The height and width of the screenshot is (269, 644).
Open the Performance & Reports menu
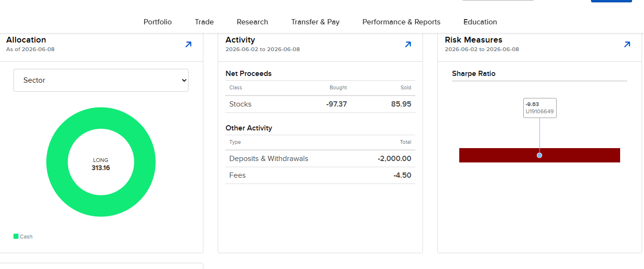pos(401,22)
